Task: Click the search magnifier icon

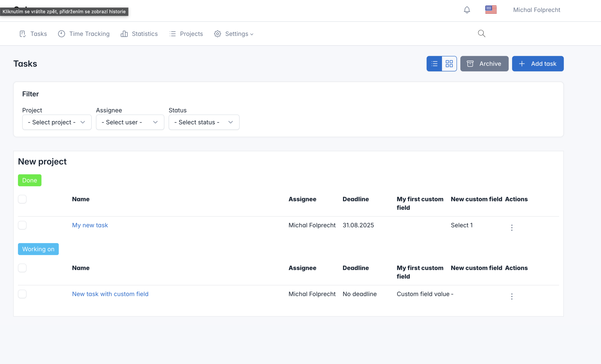Action: point(481,33)
